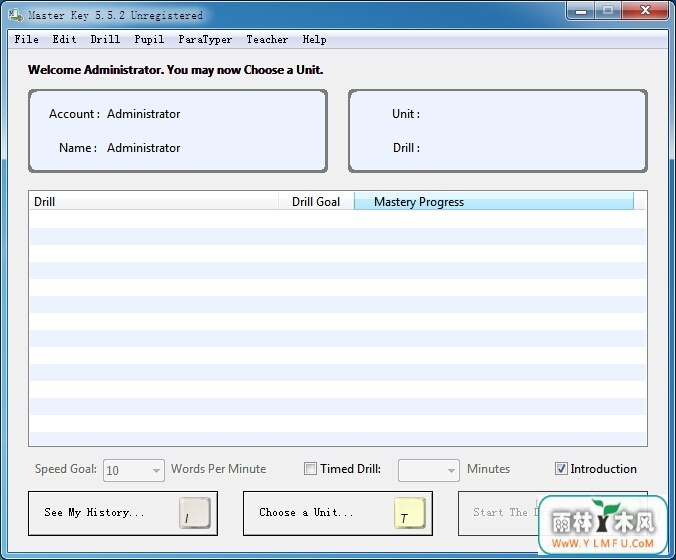Click the Account value Administrator
Image resolution: width=676 pixels, height=560 pixels.
(144, 114)
